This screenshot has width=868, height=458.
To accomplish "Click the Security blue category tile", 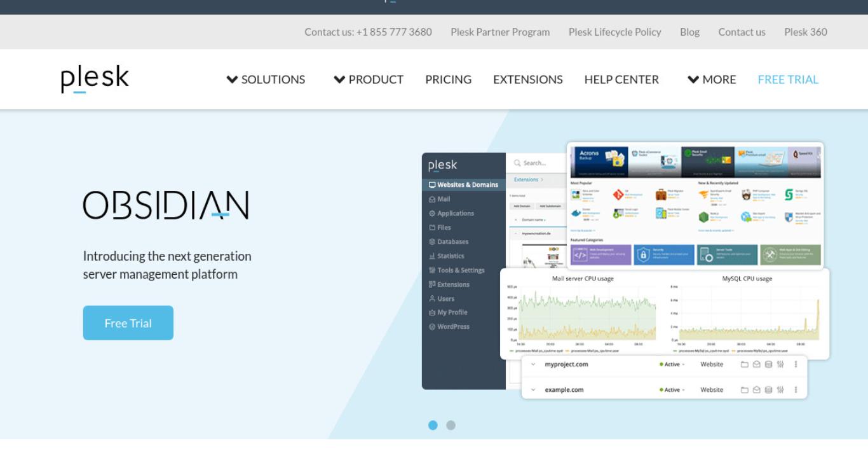I will 664,255.
